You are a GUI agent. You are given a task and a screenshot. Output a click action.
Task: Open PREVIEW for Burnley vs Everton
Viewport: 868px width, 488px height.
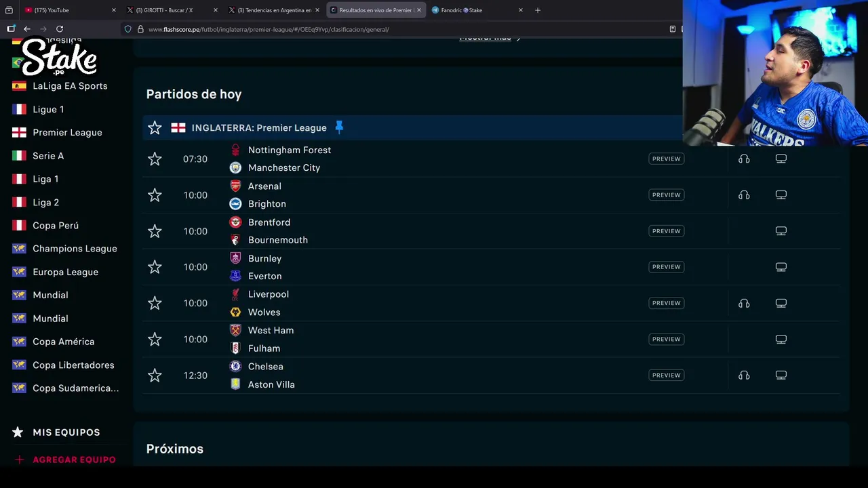pos(666,267)
